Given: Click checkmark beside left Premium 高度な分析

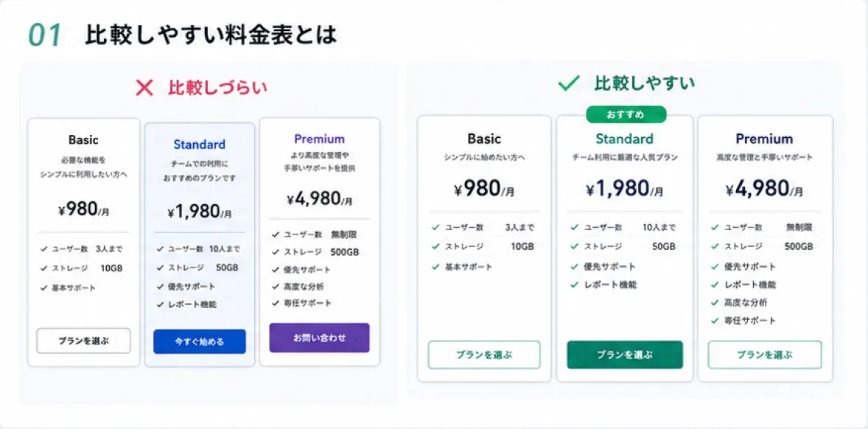Looking at the screenshot, I should (276, 287).
